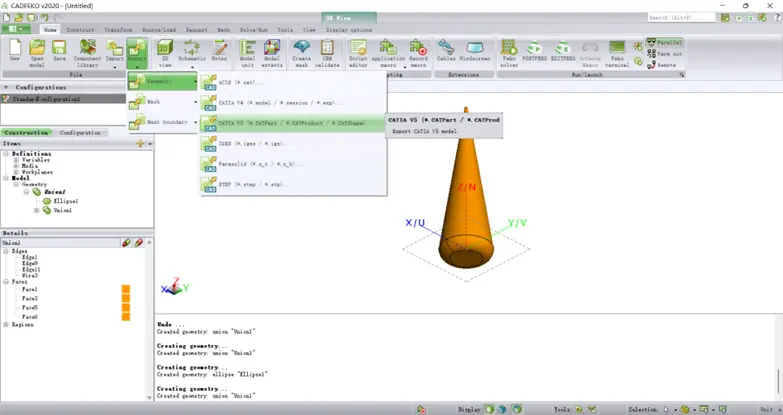Open the Display options tab
Viewport: 783px width, 415px height.
pyautogui.click(x=349, y=30)
